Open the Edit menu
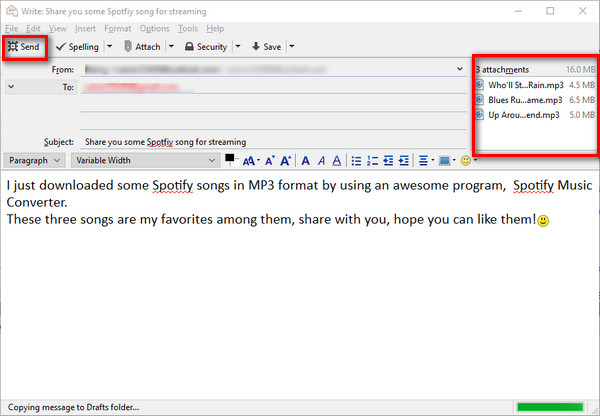 pos(33,29)
